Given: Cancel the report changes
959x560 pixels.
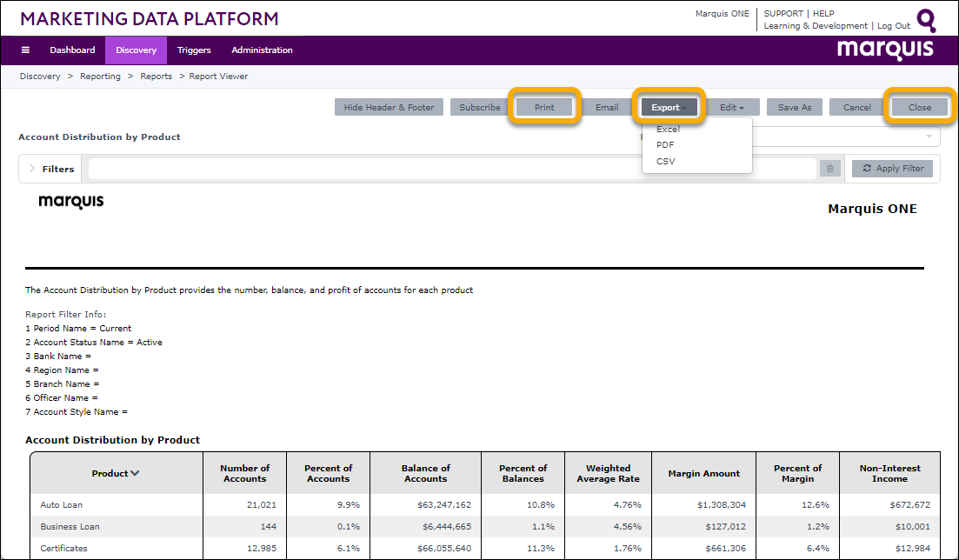Looking at the screenshot, I should click(857, 107).
